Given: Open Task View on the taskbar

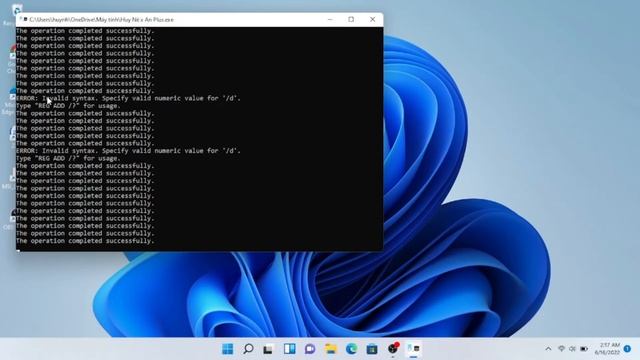Looking at the screenshot, I should pos(268,349).
